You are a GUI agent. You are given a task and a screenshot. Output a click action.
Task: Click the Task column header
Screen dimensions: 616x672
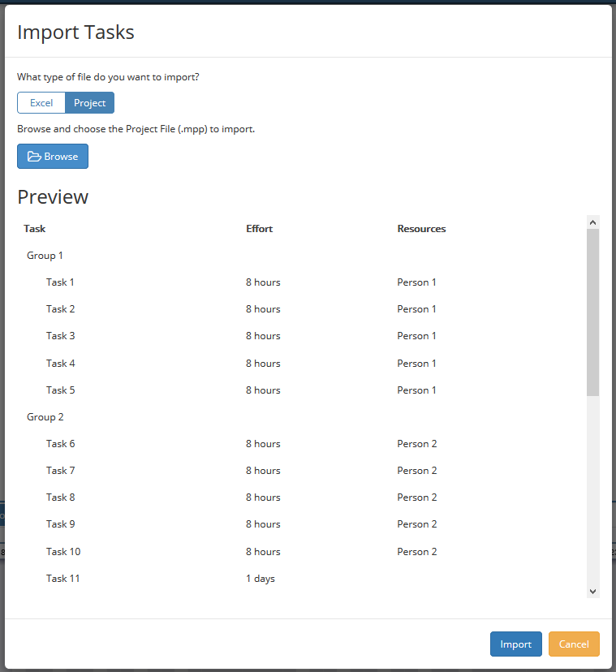click(x=35, y=228)
